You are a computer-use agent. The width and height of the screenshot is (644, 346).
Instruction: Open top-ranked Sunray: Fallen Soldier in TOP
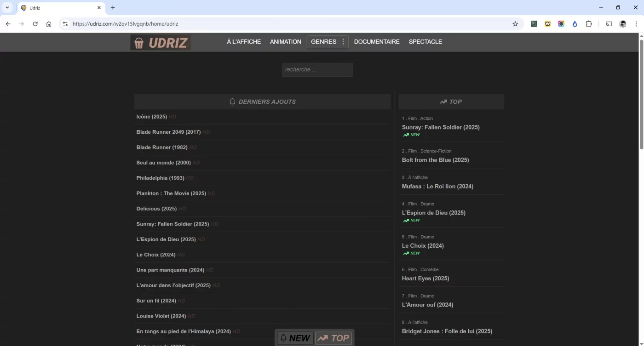pos(441,127)
